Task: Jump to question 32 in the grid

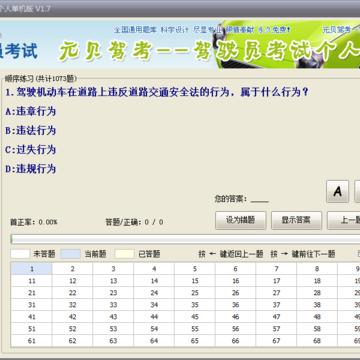Action: tap(72, 305)
